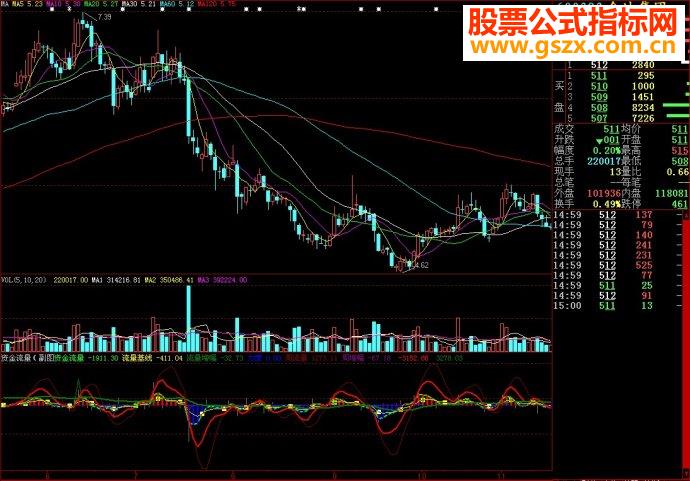Click the 量比 0.66 volume ratio value
The image size is (690, 481).
(677, 172)
